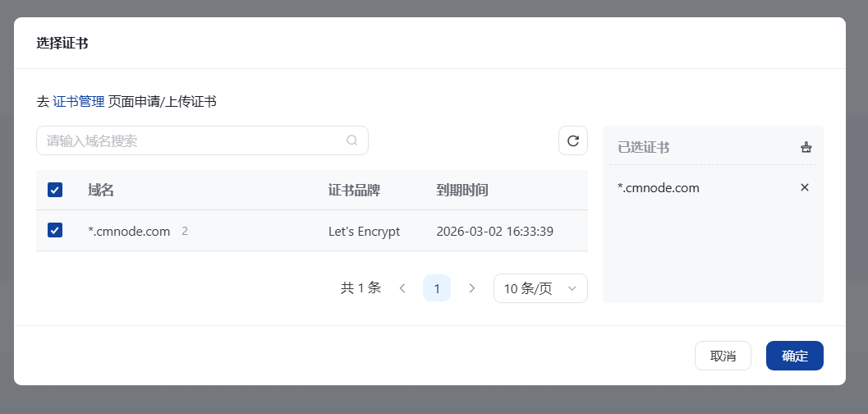Refresh the certificate list
Viewport: 868px width, 414px height.
(x=573, y=140)
